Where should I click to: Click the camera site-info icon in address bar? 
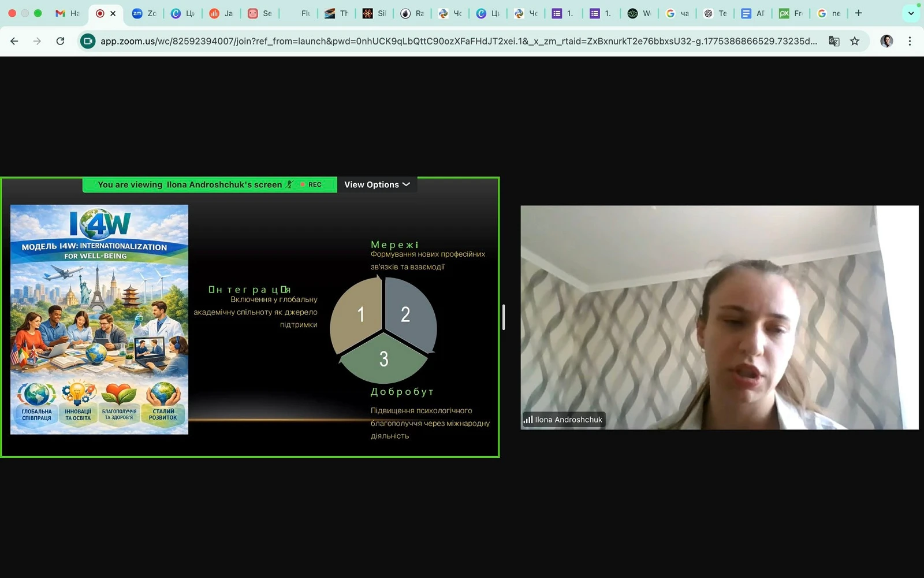click(88, 41)
